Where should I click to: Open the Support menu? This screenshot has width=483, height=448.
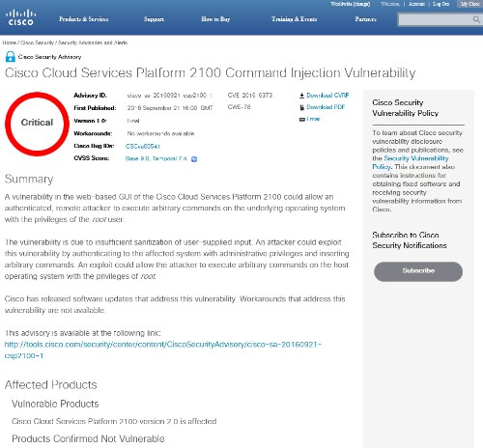pyautogui.click(x=154, y=19)
